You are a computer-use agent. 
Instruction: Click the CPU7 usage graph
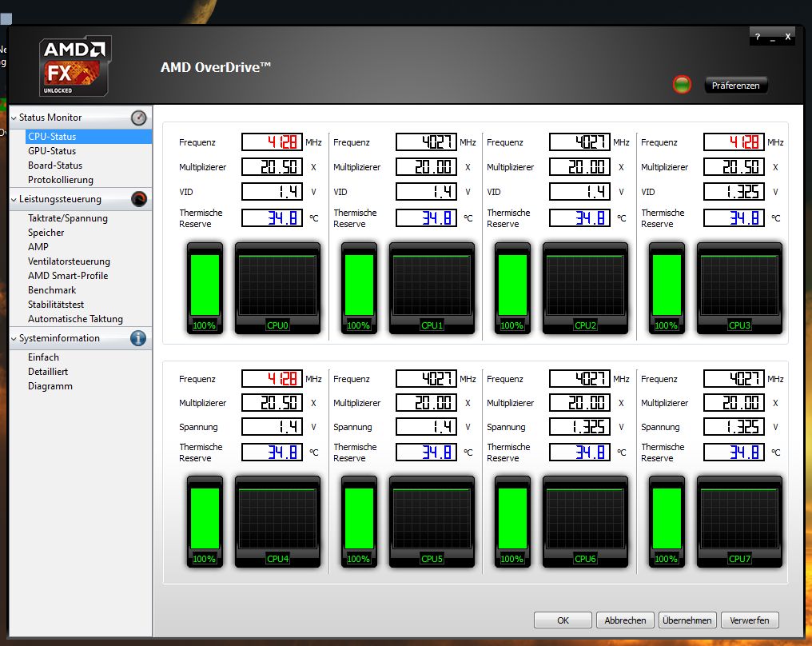[739, 521]
